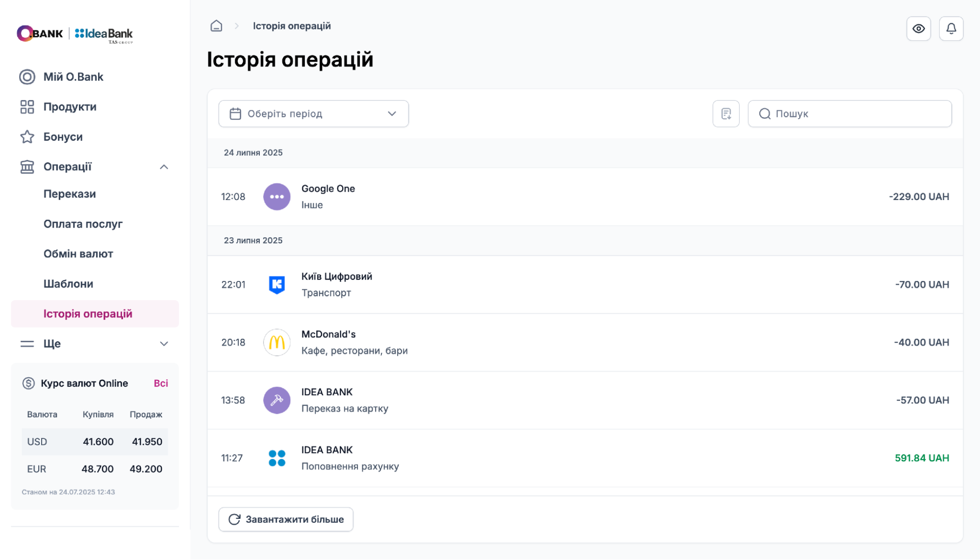Click the McDonald's logo icon
The image size is (980, 560).
point(277,342)
